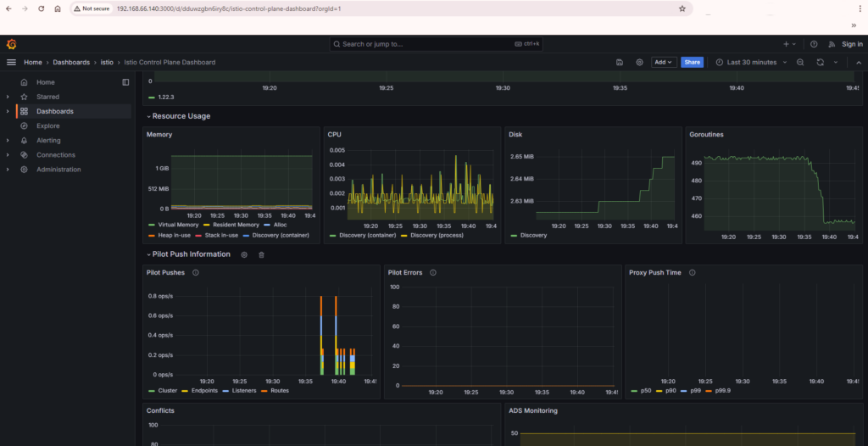Expand the Connections sidebar section
The height and width of the screenshot is (446, 868).
8,155
